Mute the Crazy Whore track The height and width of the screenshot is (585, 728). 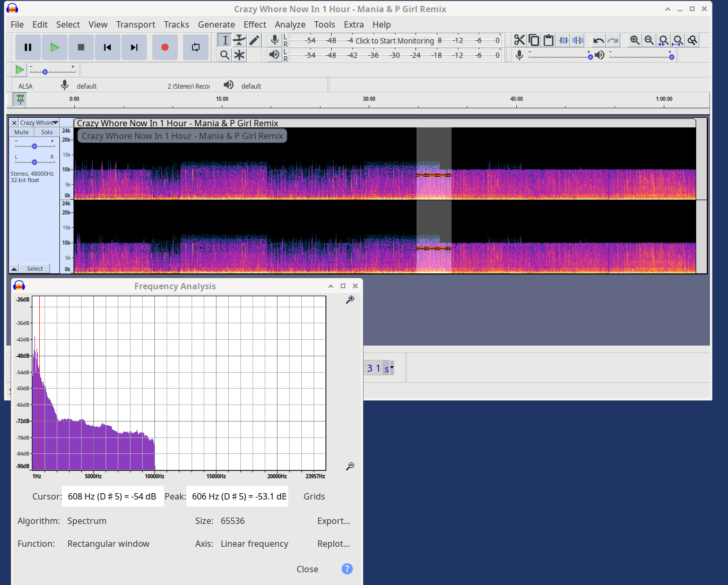(22, 132)
